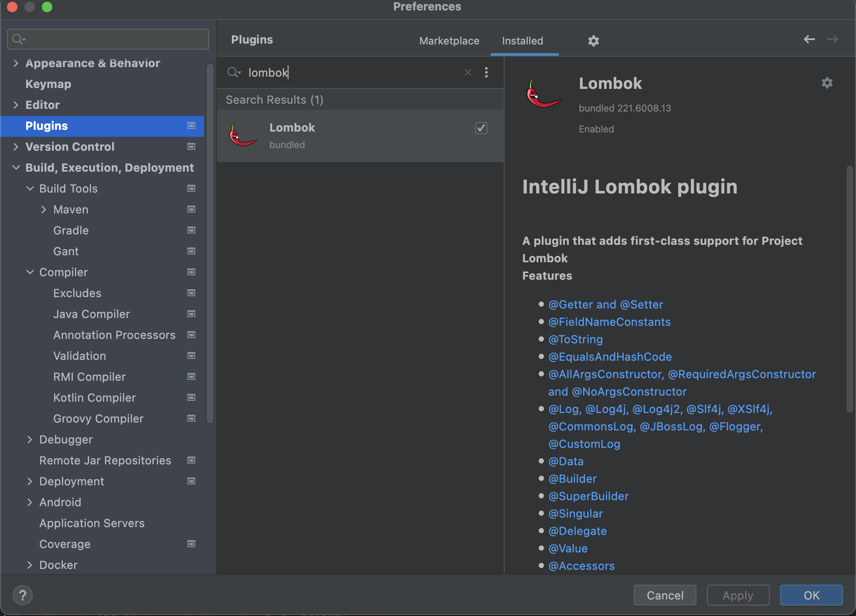Select Plugins in settings tree

pos(102,126)
